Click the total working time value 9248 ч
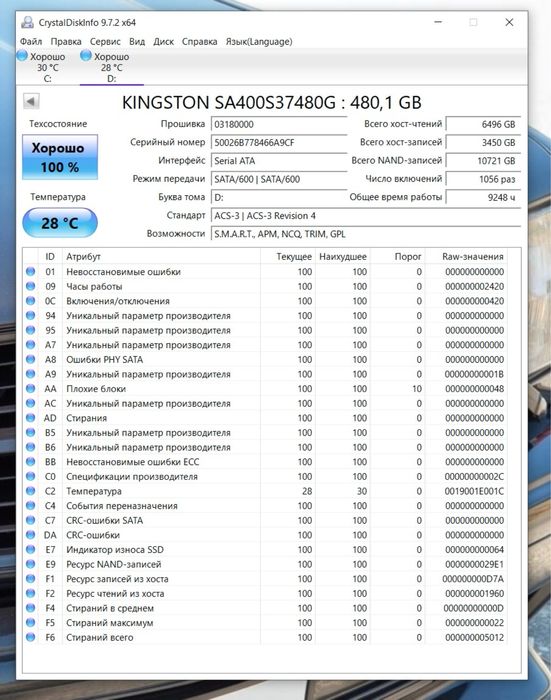This screenshot has height=700, width=551. 483,197
